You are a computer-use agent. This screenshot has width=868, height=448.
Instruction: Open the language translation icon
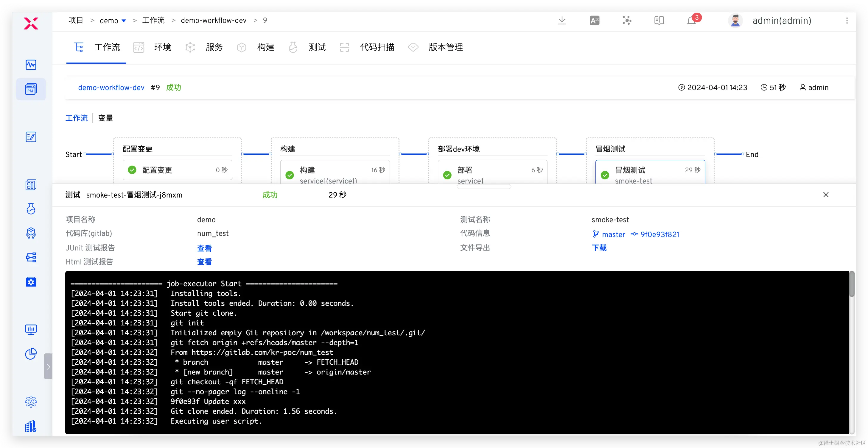point(594,21)
